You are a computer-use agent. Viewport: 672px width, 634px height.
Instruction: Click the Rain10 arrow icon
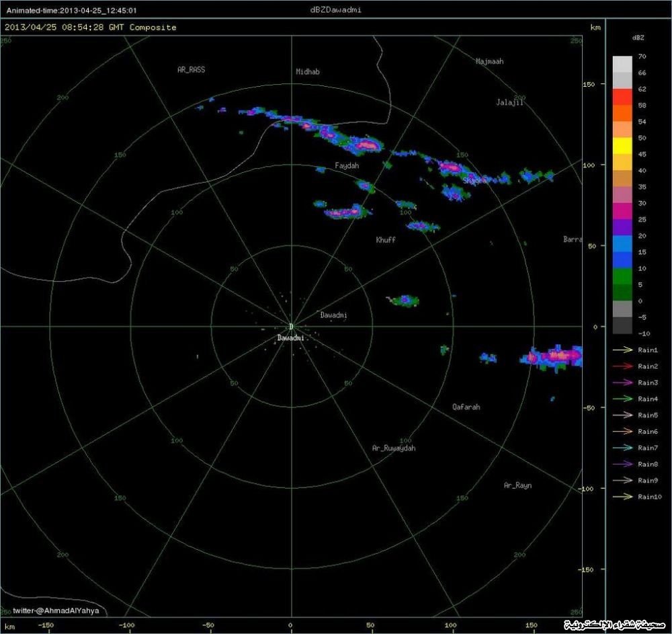pyautogui.click(x=623, y=496)
